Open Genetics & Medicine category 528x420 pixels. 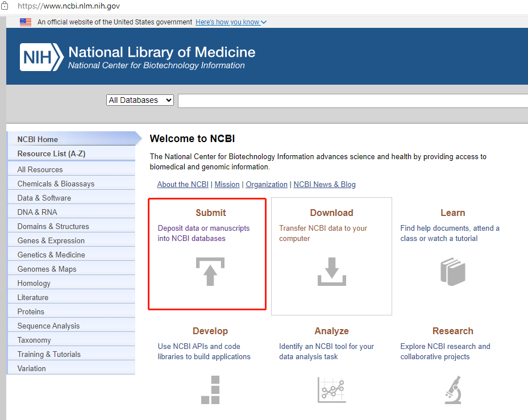[72, 255]
